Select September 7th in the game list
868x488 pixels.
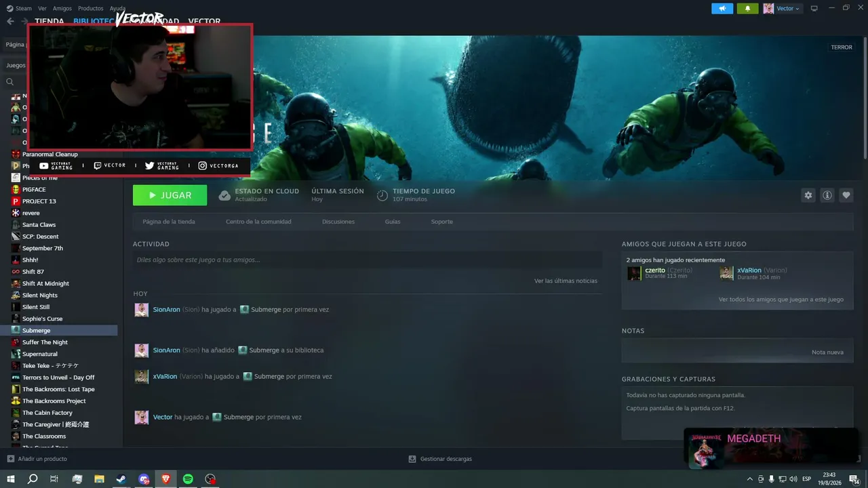tap(43, 248)
